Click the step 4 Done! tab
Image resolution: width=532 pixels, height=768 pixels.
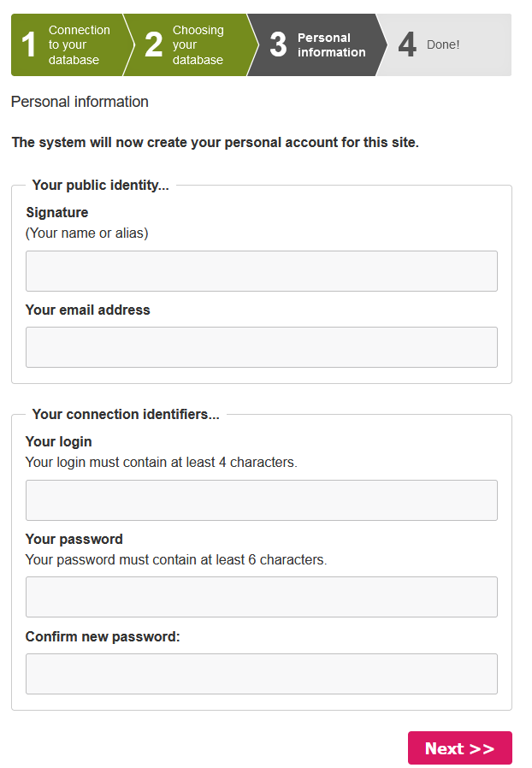pyautogui.click(x=442, y=45)
